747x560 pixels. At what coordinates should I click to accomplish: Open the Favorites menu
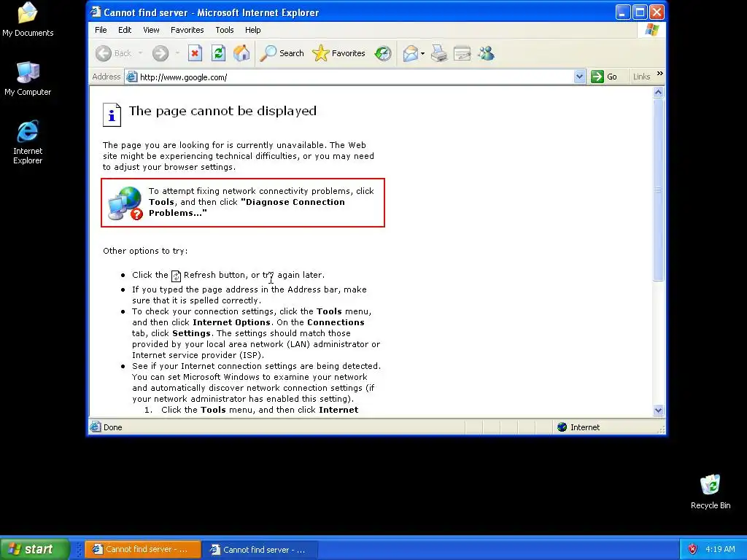pos(187,30)
